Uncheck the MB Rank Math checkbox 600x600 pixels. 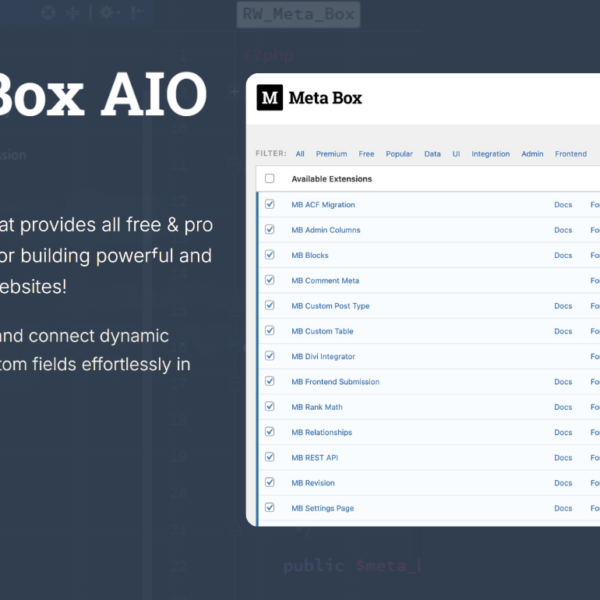pos(269,406)
